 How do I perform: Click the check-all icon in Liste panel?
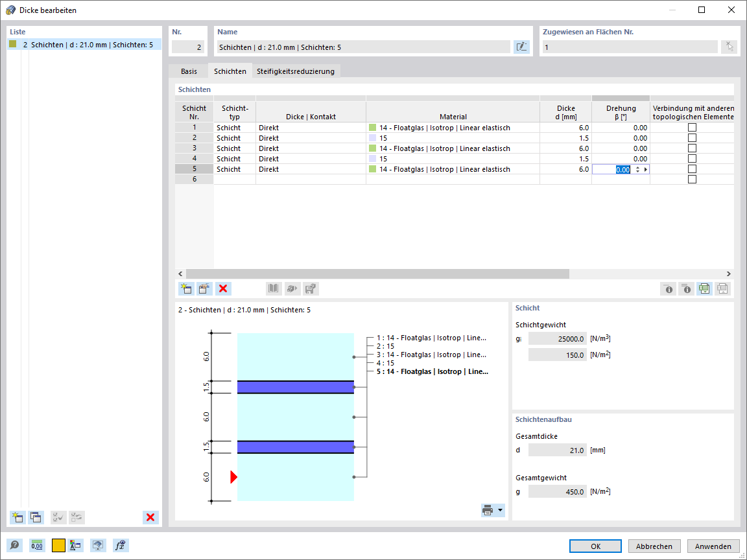[x=58, y=517]
